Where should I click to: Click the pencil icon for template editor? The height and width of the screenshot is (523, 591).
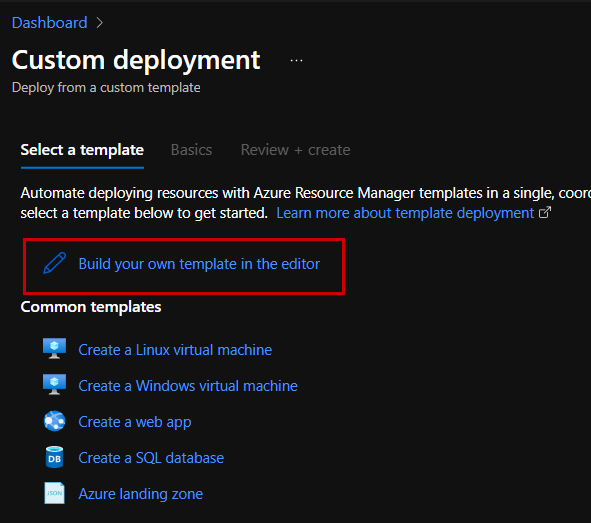(x=54, y=263)
